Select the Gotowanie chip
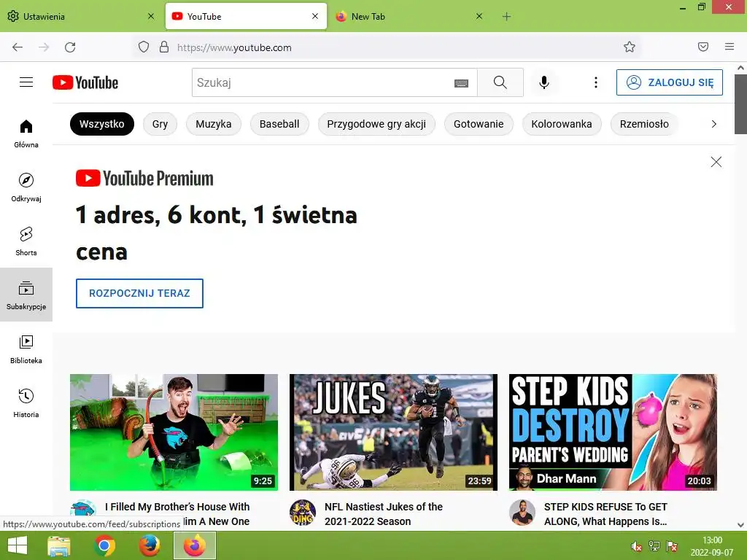Screen dimensions: 747x560 click(x=479, y=124)
